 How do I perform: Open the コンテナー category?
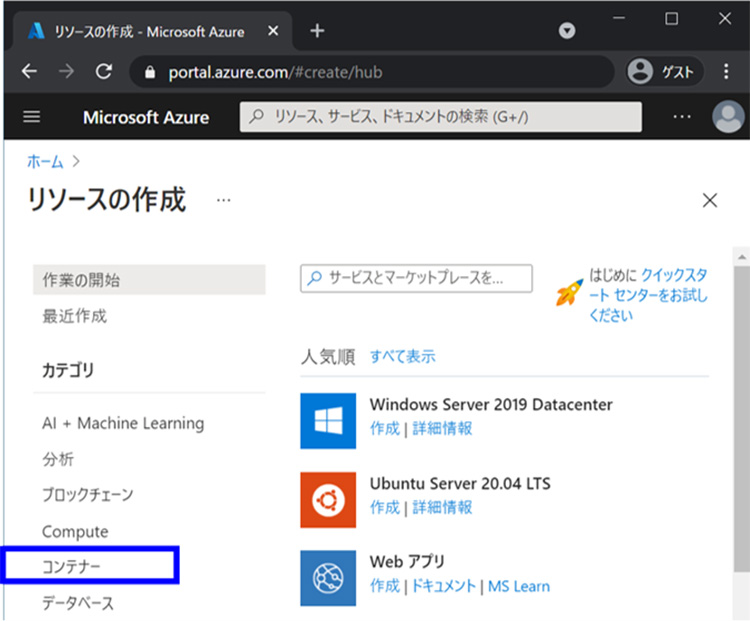coord(71,567)
